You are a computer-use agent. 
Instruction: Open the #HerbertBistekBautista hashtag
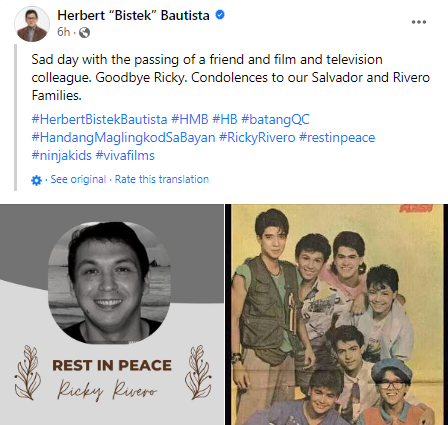tap(99, 119)
